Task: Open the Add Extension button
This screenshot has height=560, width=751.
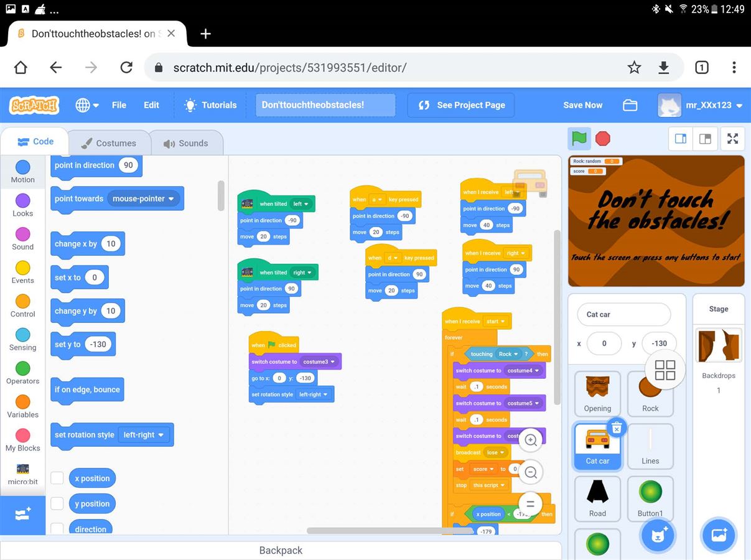Action: [x=22, y=515]
